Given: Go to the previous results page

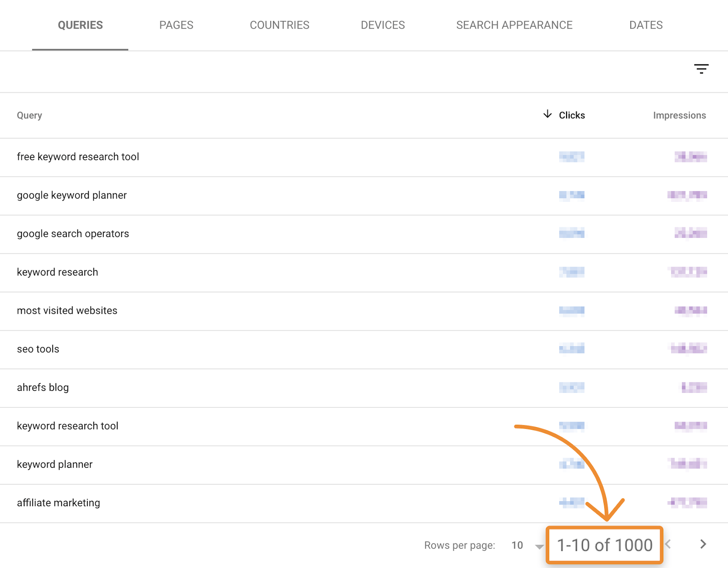Looking at the screenshot, I should 668,544.
